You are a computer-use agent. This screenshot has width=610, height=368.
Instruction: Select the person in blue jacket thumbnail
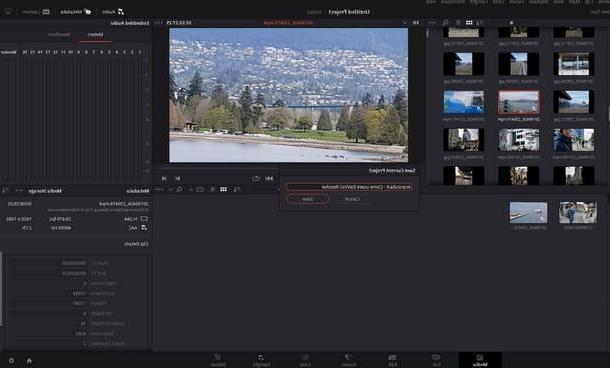[574, 140]
